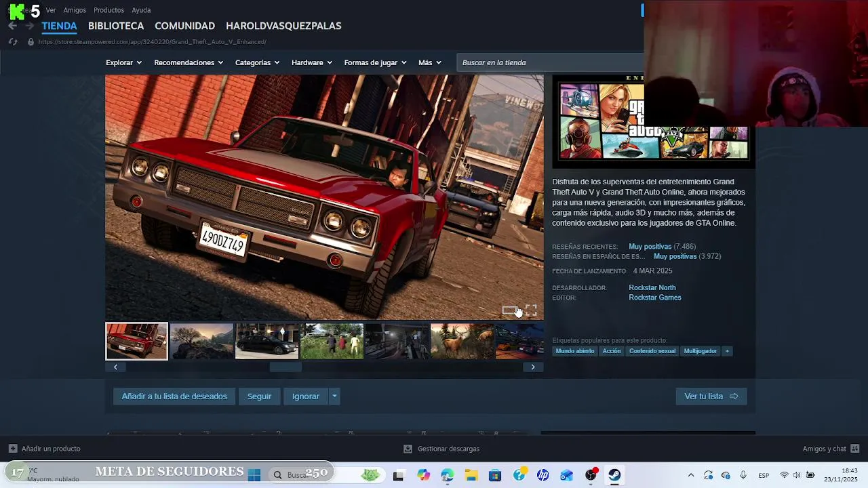868x488 pixels.
Task: Click Añadir a tu lista de deseados
Action: [174, 396]
